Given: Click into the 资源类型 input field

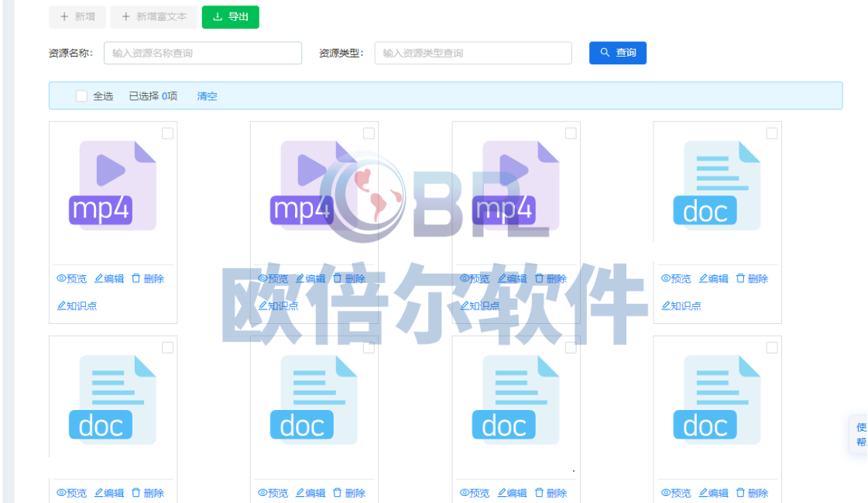Looking at the screenshot, I should point(473,53).
